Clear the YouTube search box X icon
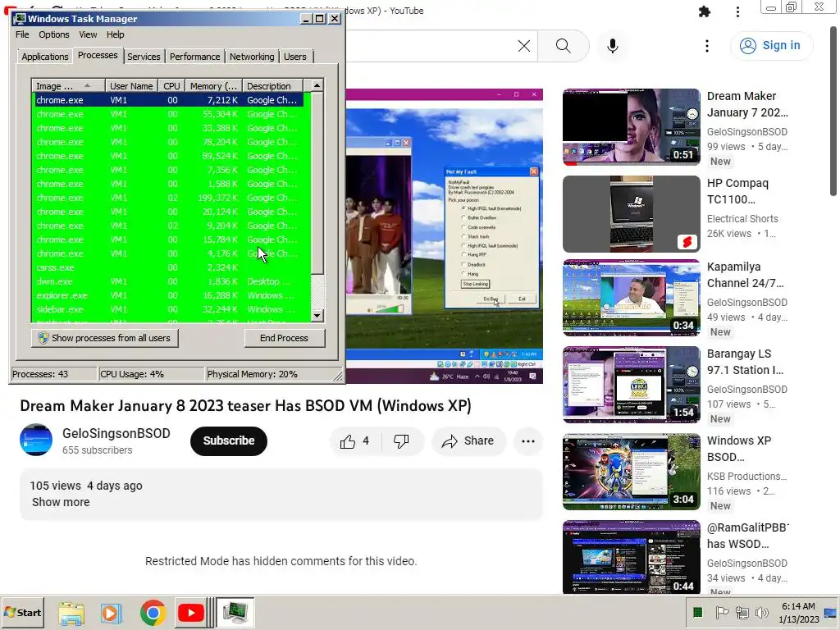840x630 pixels. [524, 46]
